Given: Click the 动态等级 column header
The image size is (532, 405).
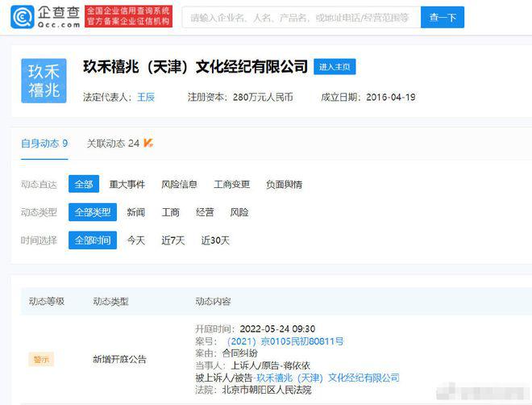Looking at the screenshot, I should (x=47, y=301).
